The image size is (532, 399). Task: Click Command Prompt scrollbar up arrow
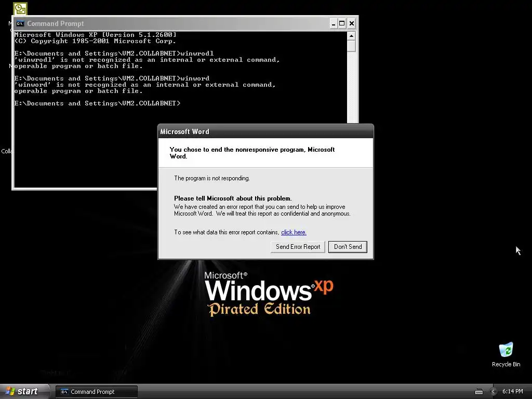point(352,36)
